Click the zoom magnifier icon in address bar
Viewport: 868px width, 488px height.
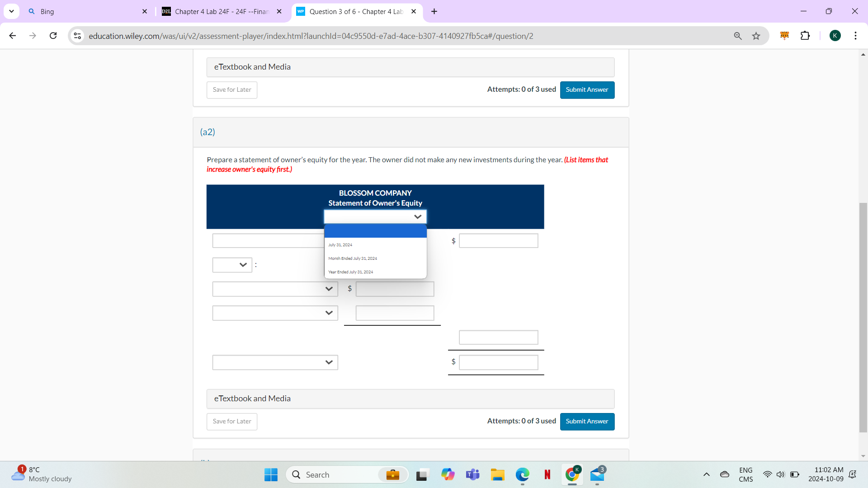pyautogui.click(x=737, y=36)
